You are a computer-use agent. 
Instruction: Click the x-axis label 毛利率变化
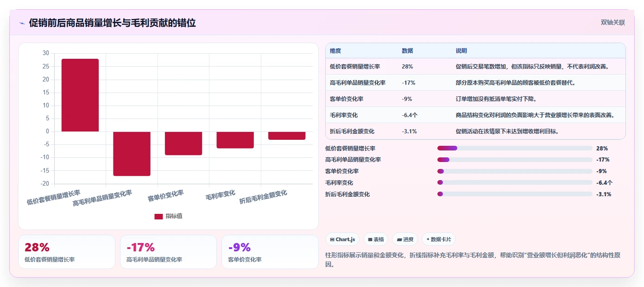(x=221, y=195)
